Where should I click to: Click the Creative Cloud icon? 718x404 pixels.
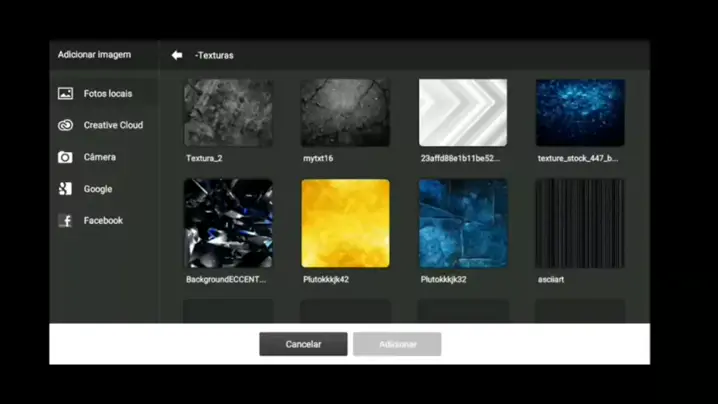[x=65, y=125]
